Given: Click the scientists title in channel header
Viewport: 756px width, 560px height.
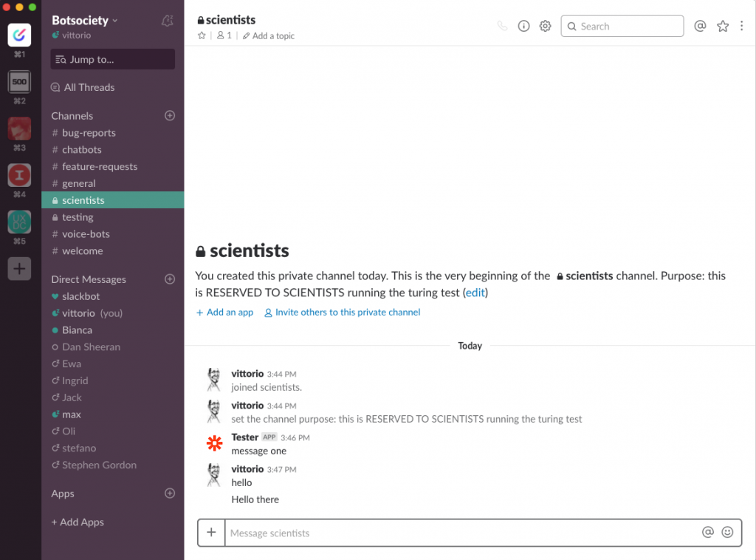Looking at the screenshot, I should point(226,20).
